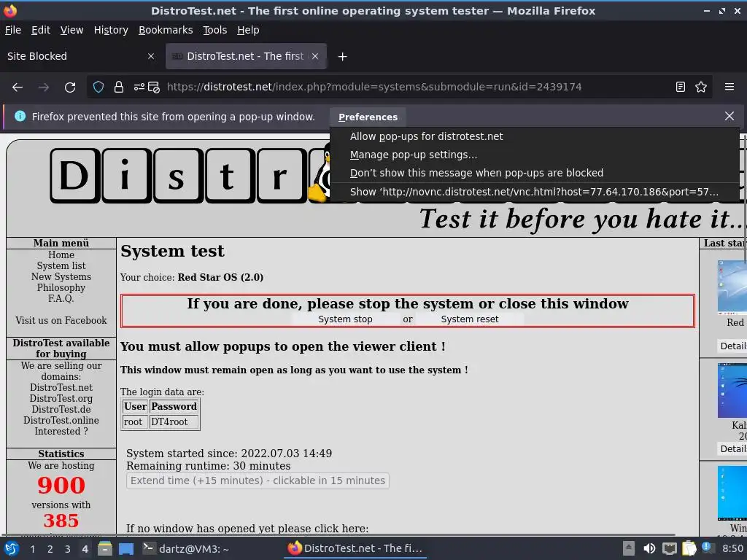
Task: Open the Edit menu
Action: tap(41, 30)
